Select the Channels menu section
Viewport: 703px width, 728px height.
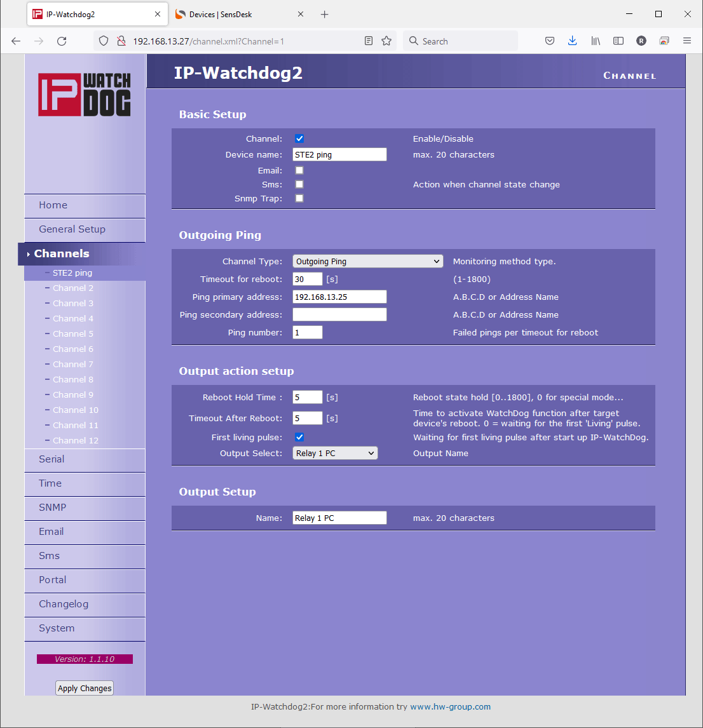[x=82, y=254]
